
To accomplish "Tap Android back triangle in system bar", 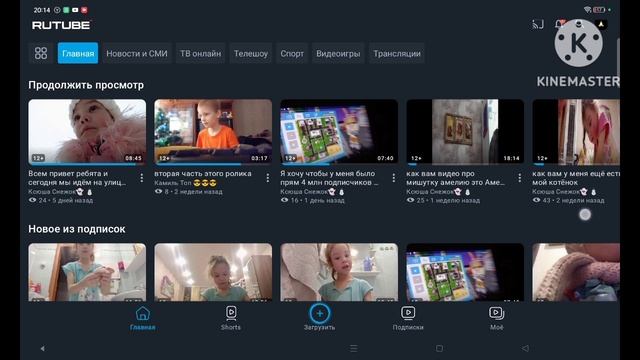I will [x=525, y=348].
